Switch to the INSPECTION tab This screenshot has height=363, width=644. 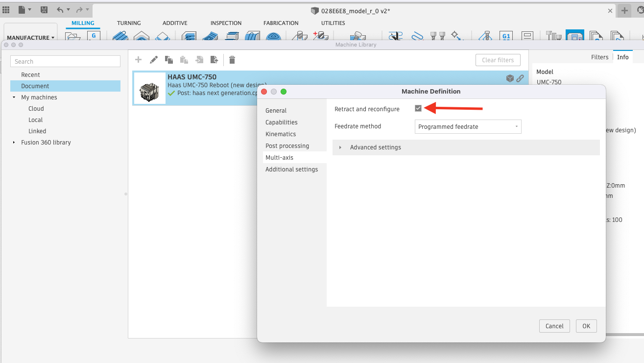(226, 23)
